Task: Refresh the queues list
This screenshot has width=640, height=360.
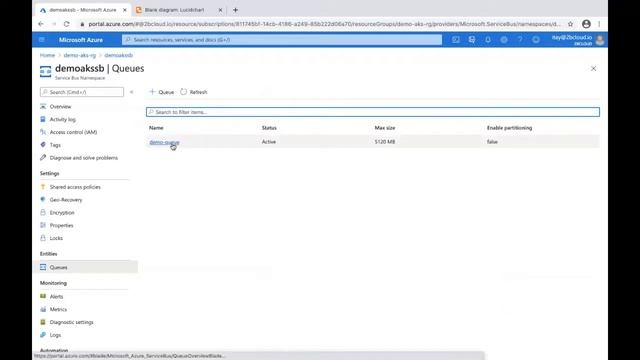Action: 194,92
